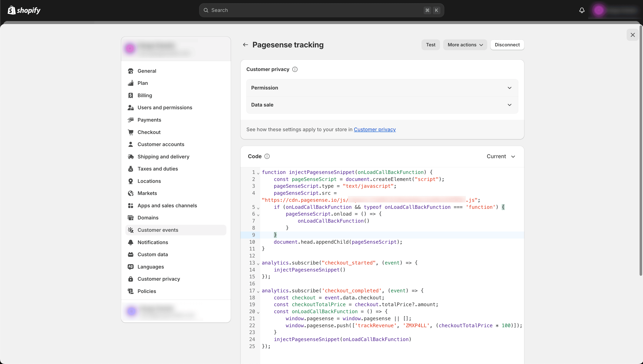Viewport: 643px width, 364px height.
Task: Collapse code block at line 17
Action: [x=258, y=291]
